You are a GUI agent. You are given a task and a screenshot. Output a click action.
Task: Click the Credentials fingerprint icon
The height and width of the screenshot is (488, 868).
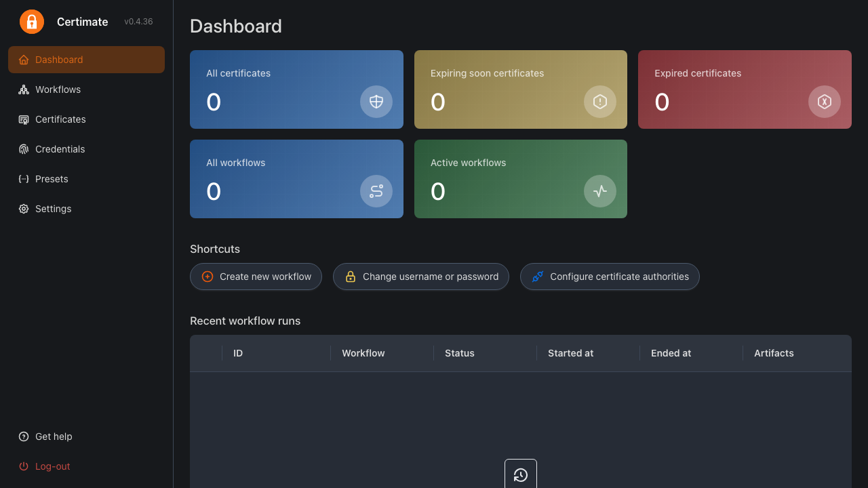click(x=24, y=149)
